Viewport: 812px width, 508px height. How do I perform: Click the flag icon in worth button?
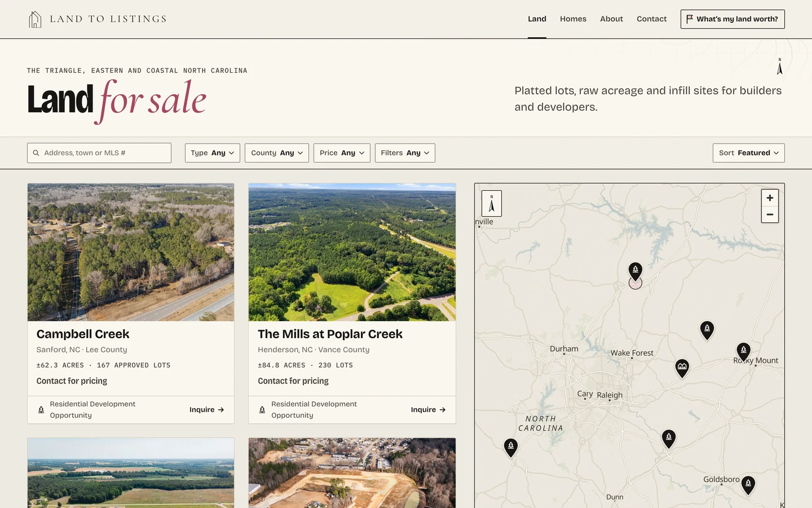(690, 19)
